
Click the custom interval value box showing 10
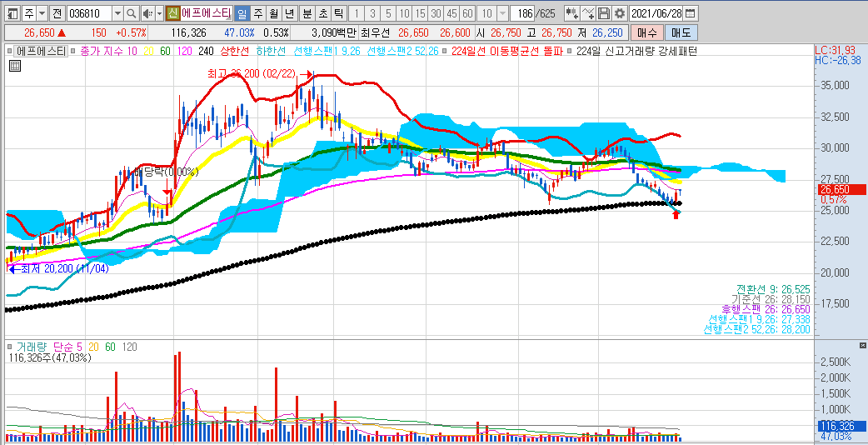point(486,13)
